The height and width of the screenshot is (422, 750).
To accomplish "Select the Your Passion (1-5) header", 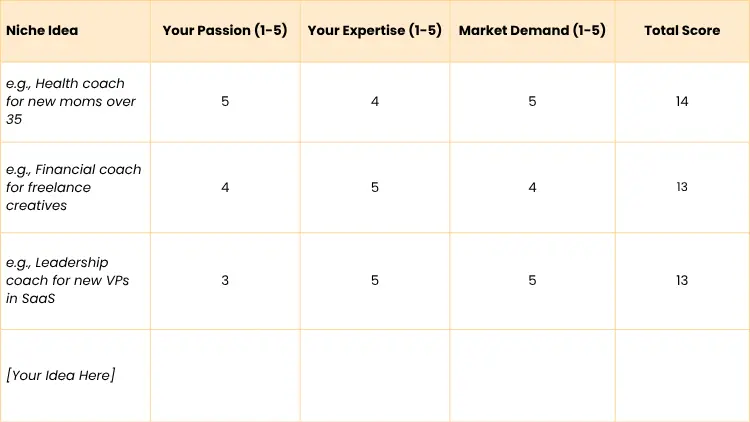I will click(225, 31).
